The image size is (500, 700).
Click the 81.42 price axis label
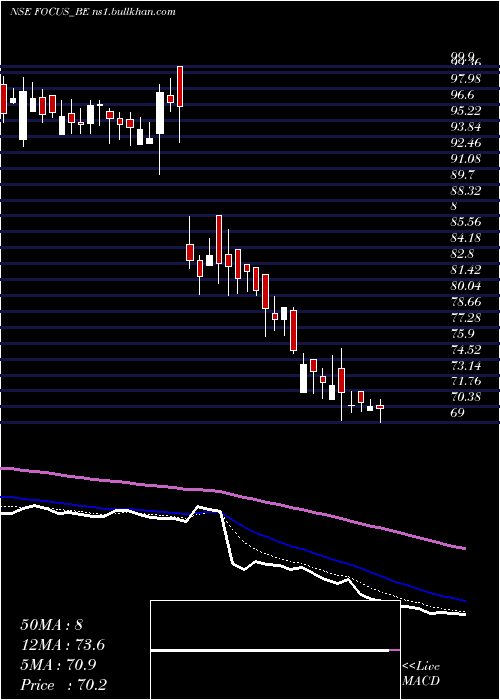pyautogui.click(x=466, y=270)
